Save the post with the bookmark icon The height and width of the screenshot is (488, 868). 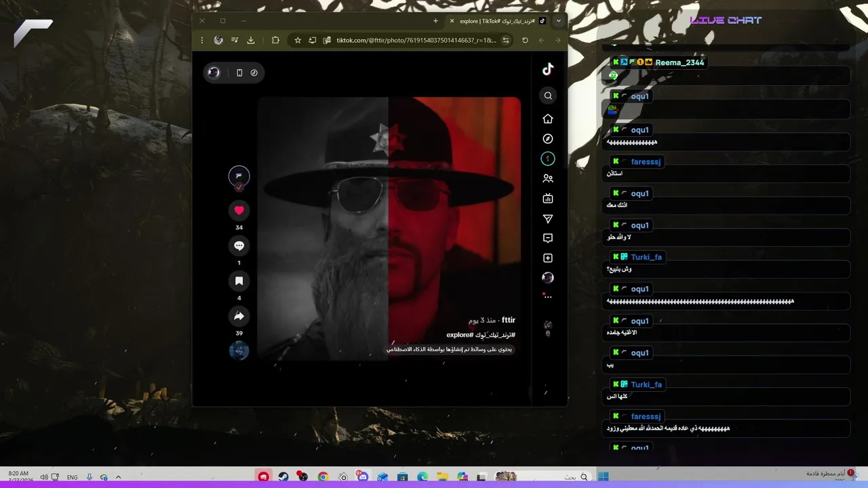coord(239,281)
